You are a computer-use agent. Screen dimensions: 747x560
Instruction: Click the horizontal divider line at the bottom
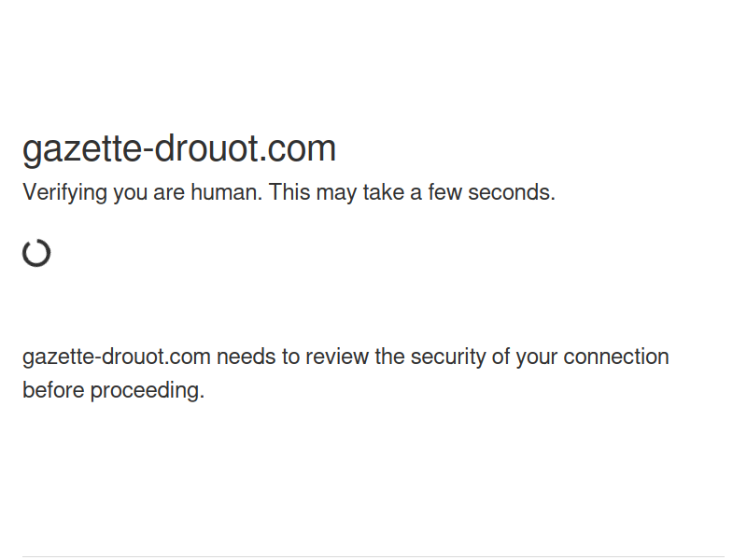pyautogui.click(x=373, y=556)
